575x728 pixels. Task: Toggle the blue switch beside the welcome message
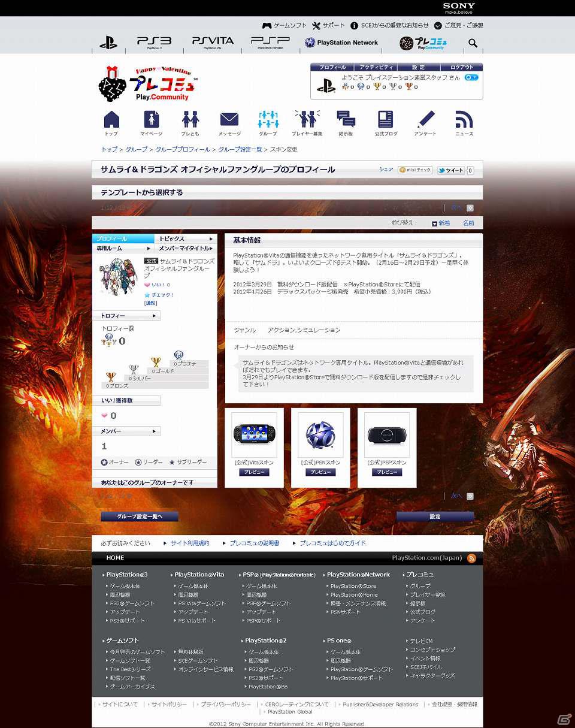(x=471, y=77)
